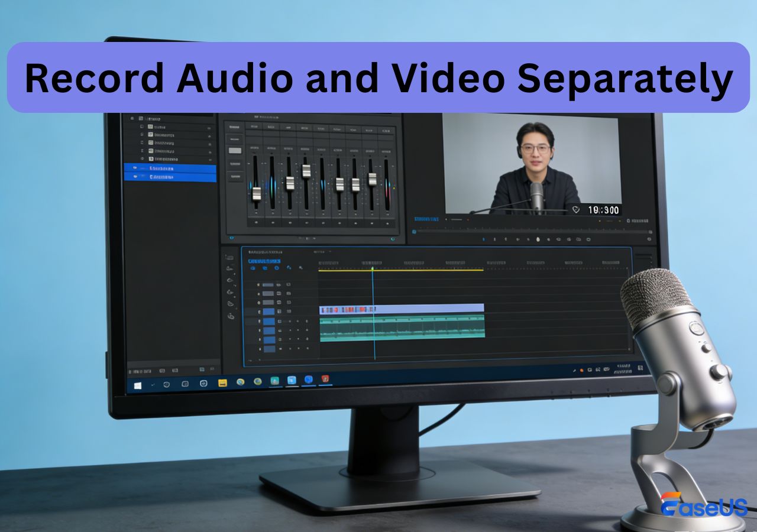Click the teal audio waveform clip in timeline
The width and height of the screenshot is (757, 532).
click(402, 327)
